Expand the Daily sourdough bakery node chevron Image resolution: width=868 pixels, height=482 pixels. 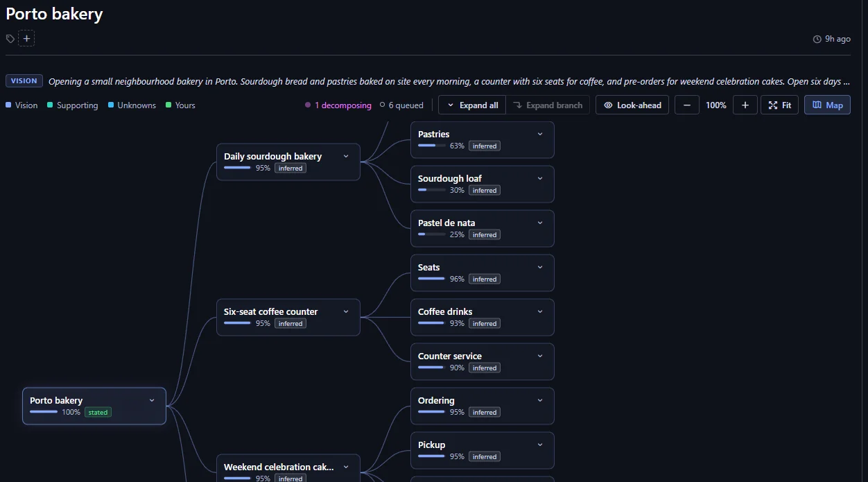(346, 156)
